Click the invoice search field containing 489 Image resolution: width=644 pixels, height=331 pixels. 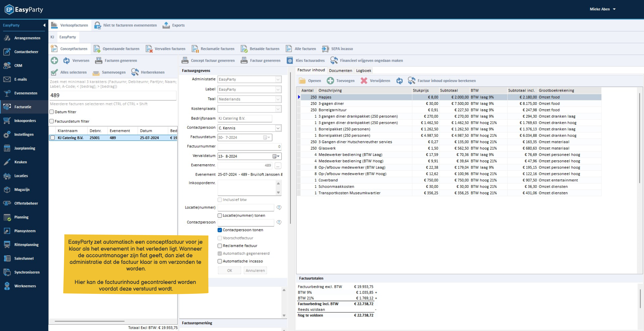pos(113,95)
